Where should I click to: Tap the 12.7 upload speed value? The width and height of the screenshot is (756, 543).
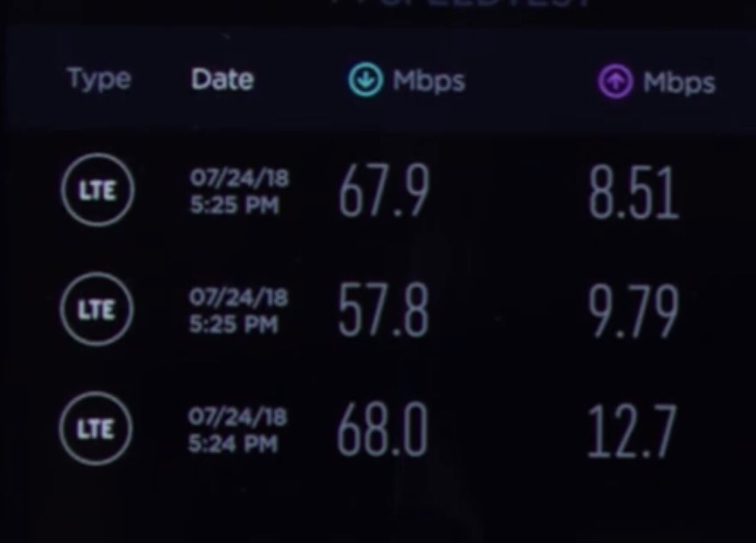click(x=632, y=432)
